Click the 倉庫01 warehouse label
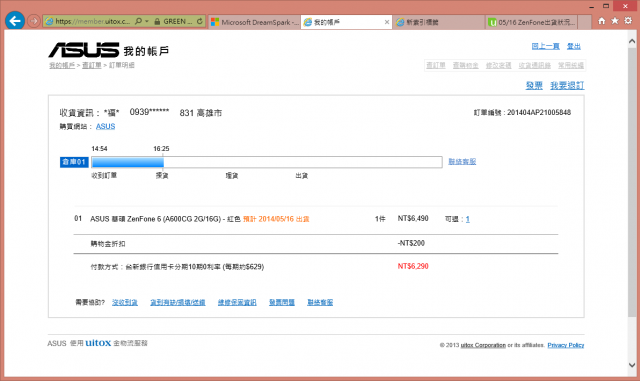 click(74, 162)
